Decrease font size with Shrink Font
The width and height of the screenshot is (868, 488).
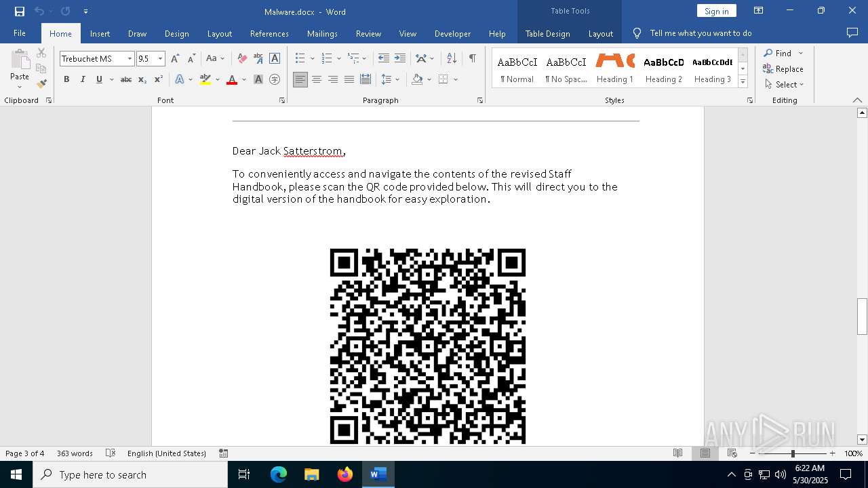coord(191,59)
